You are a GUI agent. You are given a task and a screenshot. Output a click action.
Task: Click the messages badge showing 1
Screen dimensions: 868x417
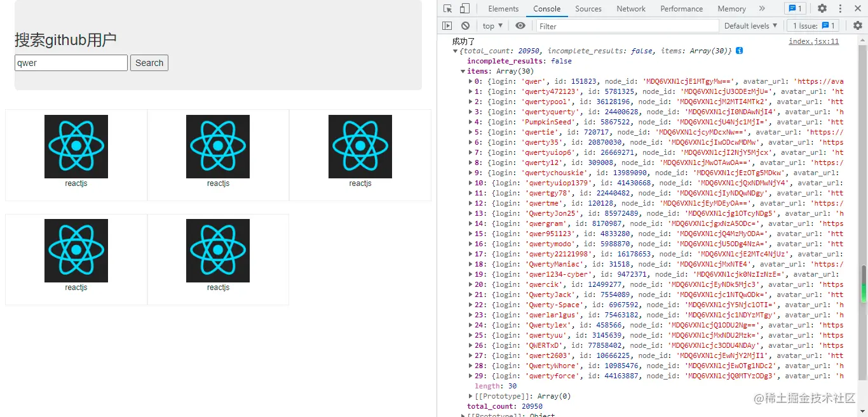click(795, 9)
